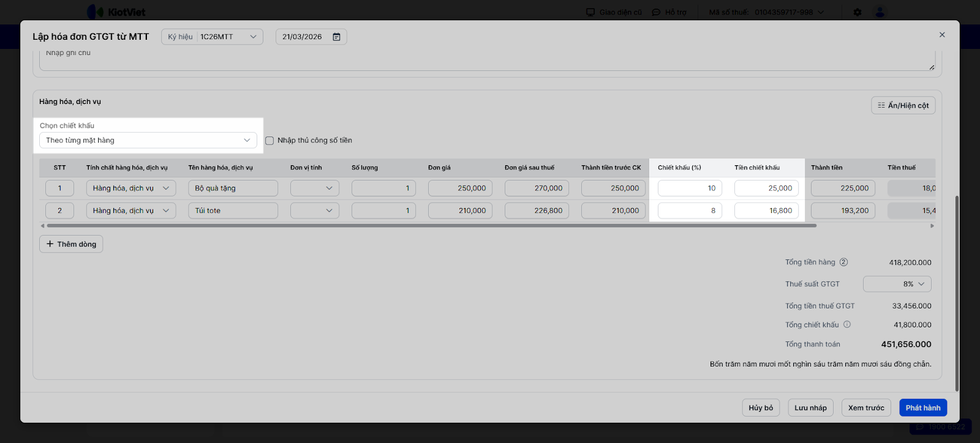Click the resize grip of the notes textarea
This screenshot has height=443, width=980.
[932, 67]
